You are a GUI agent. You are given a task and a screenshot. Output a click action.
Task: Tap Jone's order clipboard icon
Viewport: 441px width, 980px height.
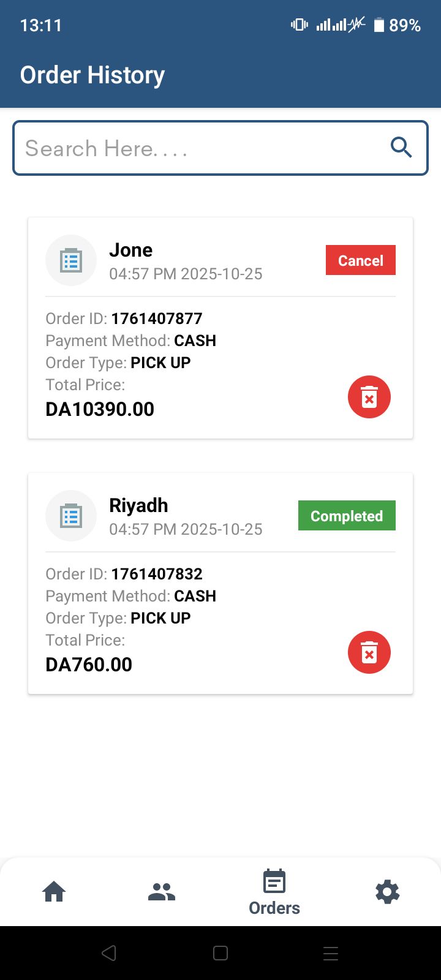pos(71,260)
